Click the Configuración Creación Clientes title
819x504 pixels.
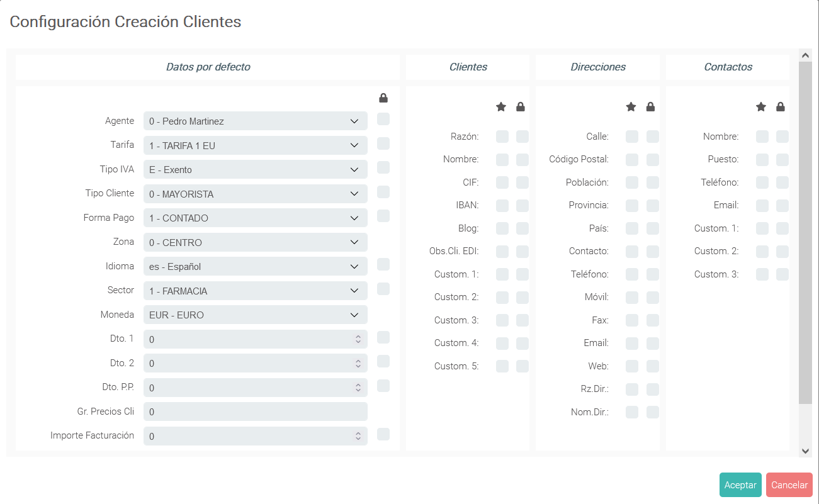point(125,21)
